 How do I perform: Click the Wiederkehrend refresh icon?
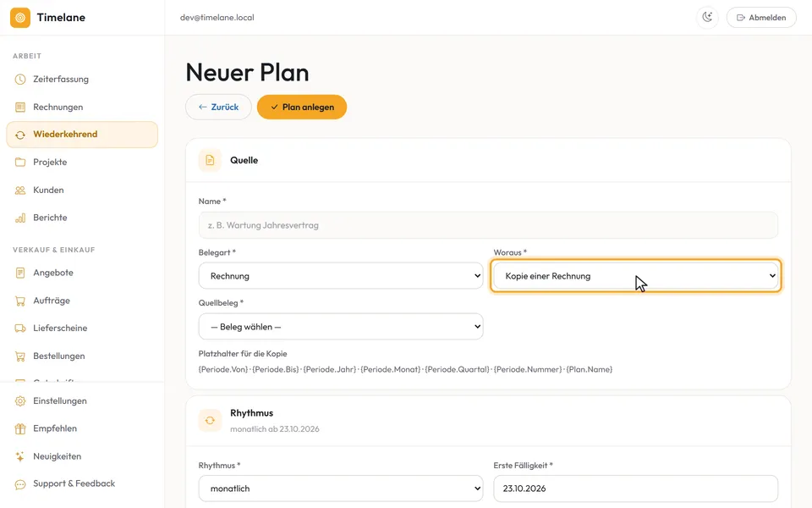[20, 135]
